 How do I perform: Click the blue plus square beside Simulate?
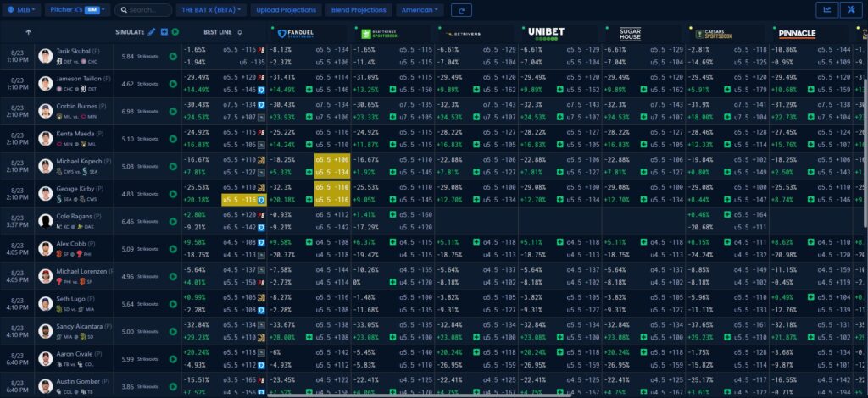click(x=164, y=32)
